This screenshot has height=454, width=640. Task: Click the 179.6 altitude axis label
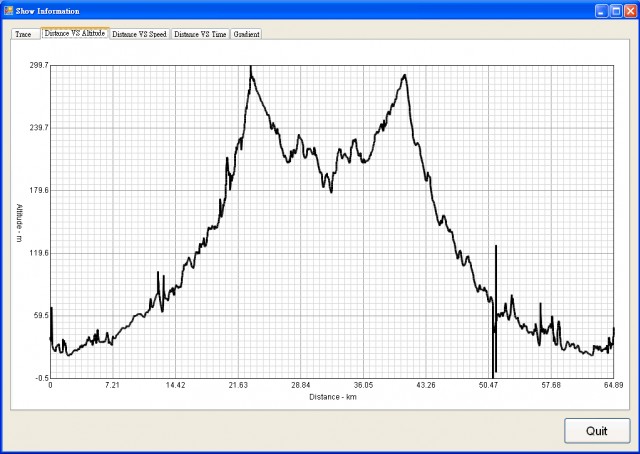[x=39, y=190]
